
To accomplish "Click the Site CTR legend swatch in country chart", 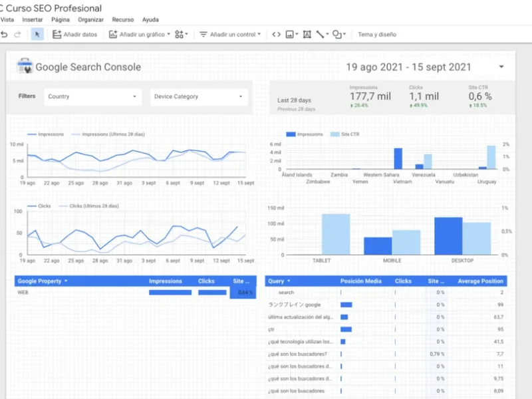I will (x=334, y=134).
